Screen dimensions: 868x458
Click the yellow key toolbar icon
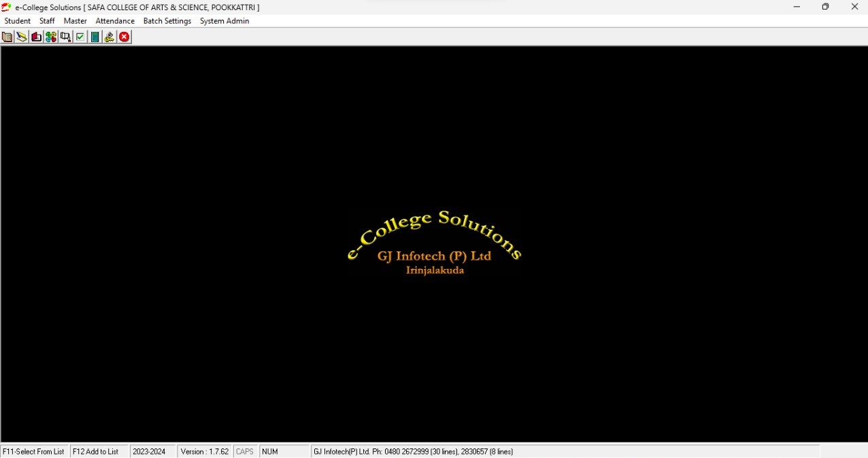pyautogui.click(x=110, y=37)
